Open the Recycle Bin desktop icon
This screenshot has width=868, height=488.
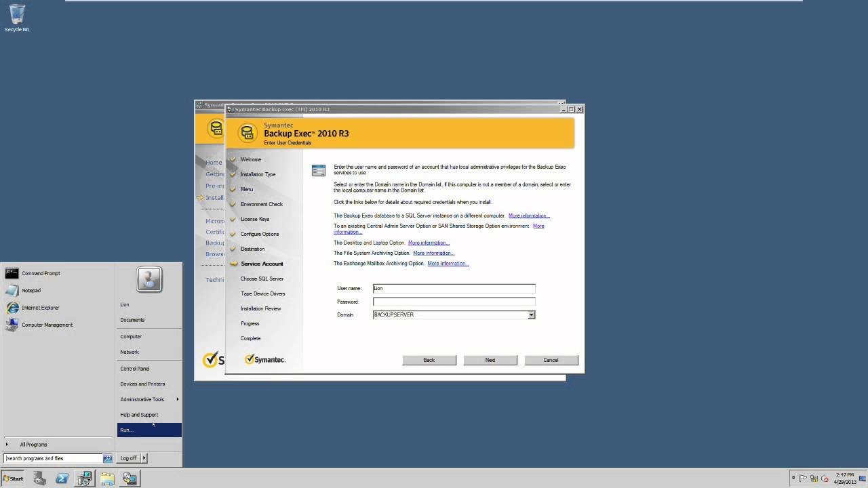pyautogui.click(x=17, y=18)
